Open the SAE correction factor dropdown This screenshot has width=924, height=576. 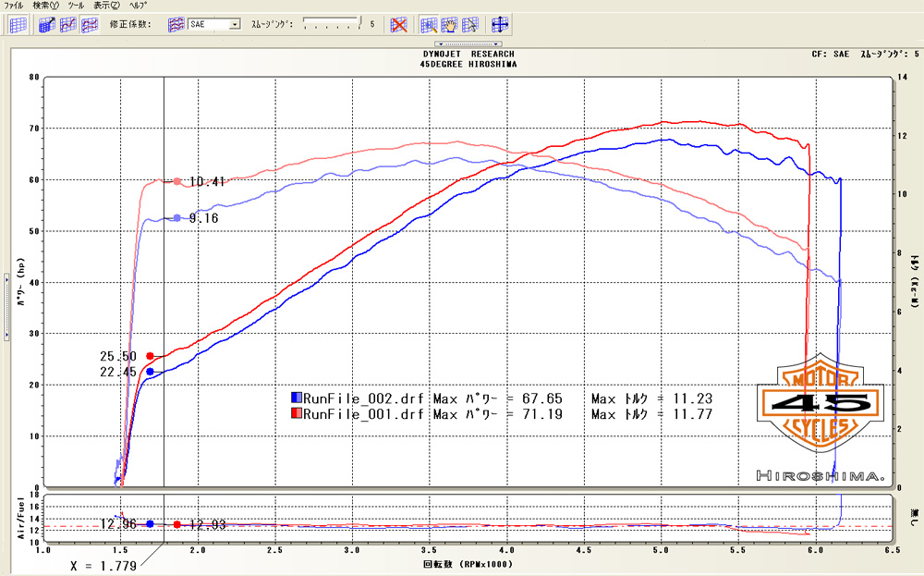point(235,25)
